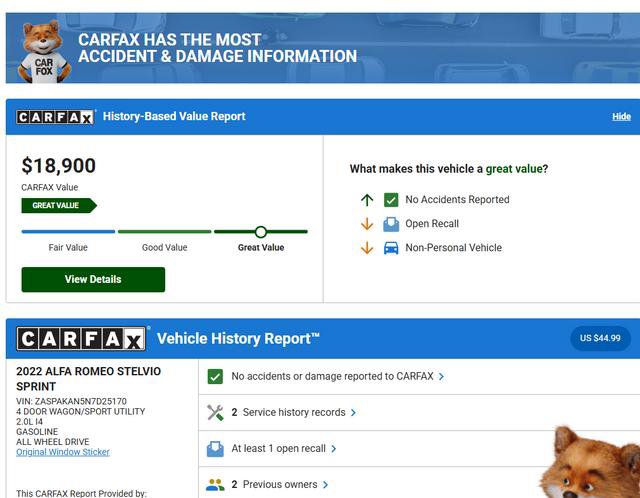The image size is (640, 498).
Task: Click the green check for no damage reported
Action: coord(215,377)
